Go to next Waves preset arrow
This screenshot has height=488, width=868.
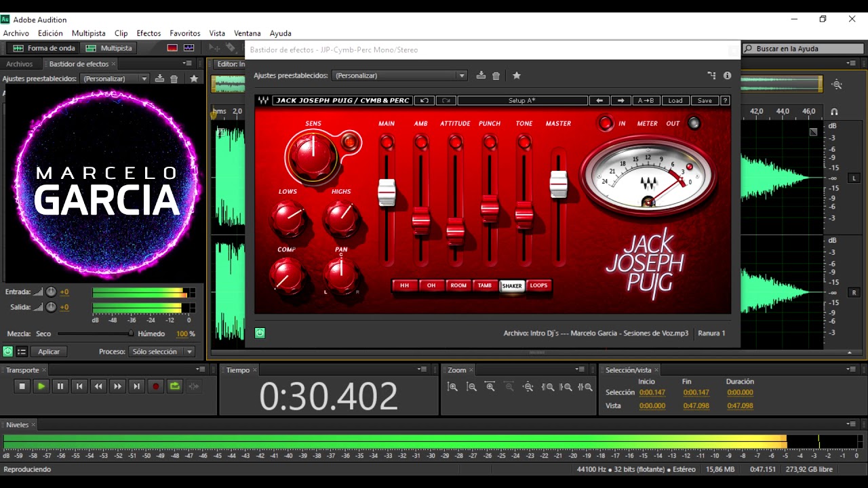point(620,100)
